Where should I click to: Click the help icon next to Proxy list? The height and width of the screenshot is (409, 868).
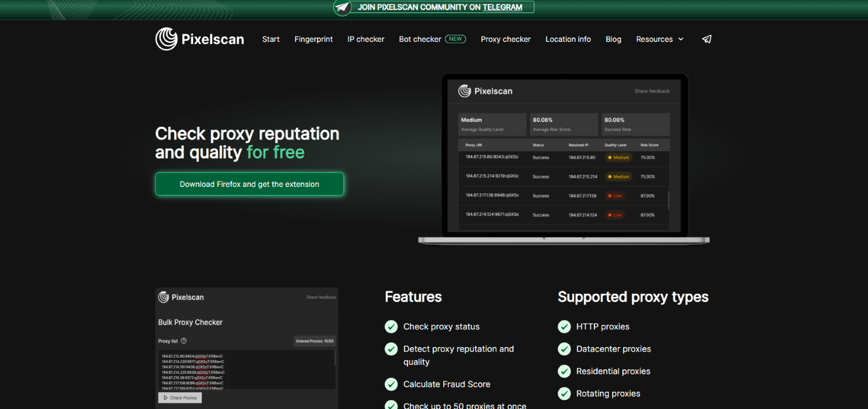tap(183, 341)
